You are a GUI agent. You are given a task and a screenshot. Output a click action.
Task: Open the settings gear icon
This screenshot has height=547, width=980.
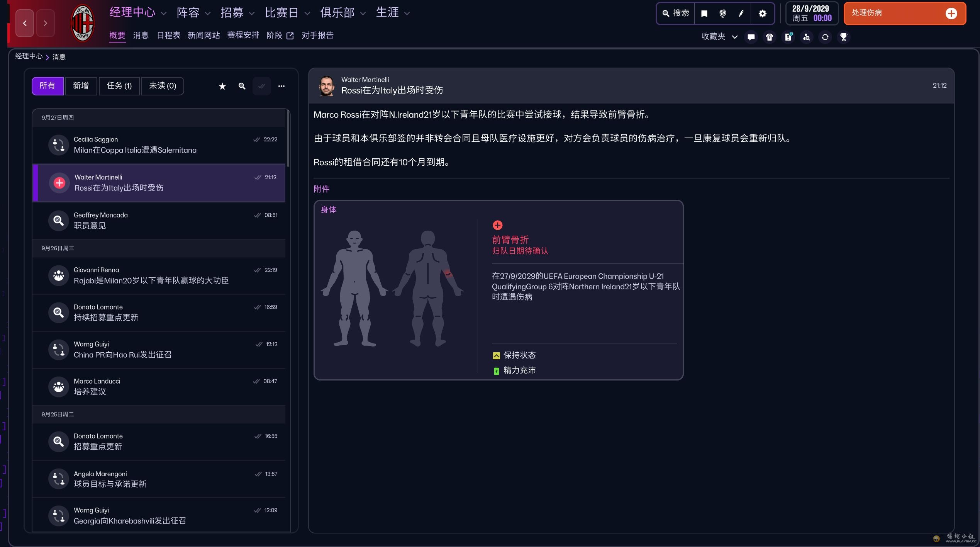tap(762, 14)
